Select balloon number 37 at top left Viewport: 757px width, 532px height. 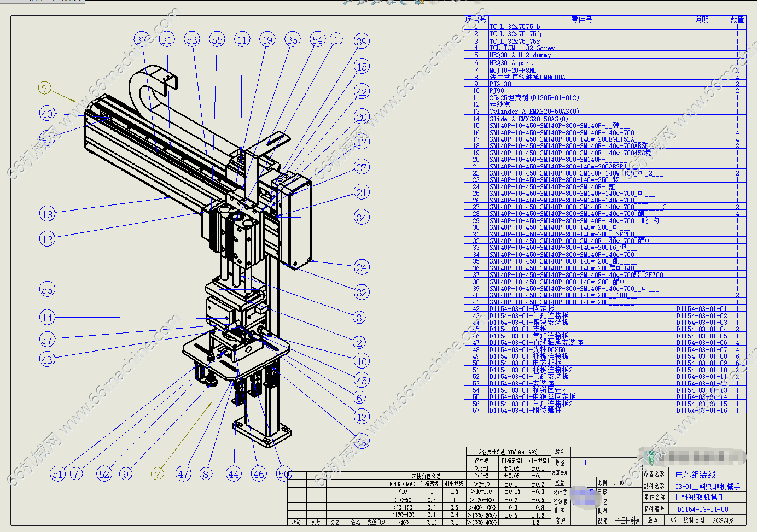tap(143, 40)
